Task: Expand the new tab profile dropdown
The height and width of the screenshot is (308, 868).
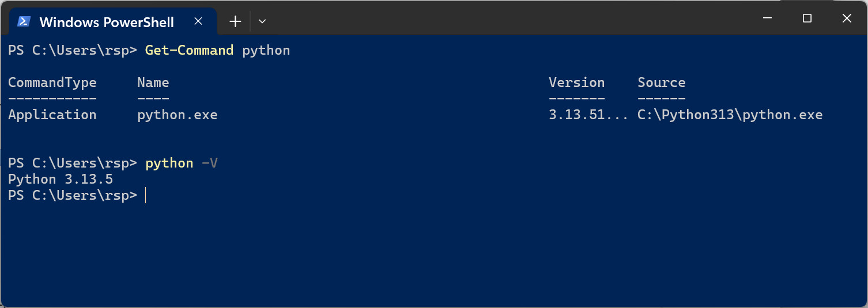Action: point(262,21)
